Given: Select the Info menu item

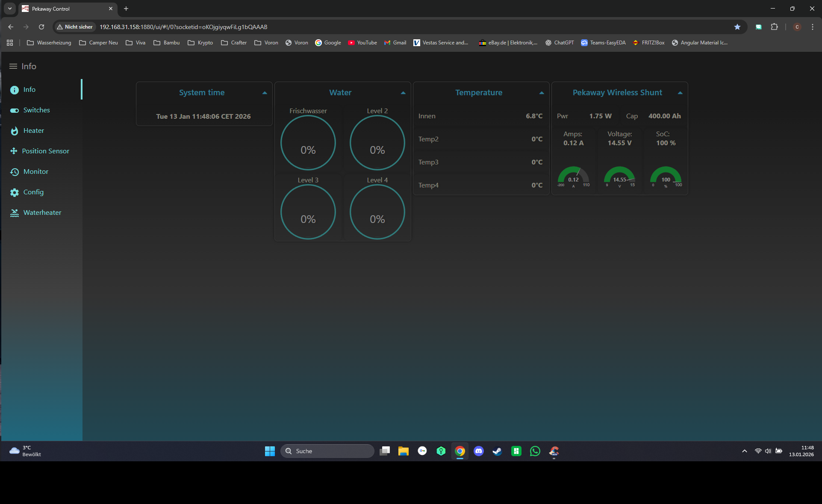Looking at the screenshot, I should pyautogui.click(x=29, y=90).
